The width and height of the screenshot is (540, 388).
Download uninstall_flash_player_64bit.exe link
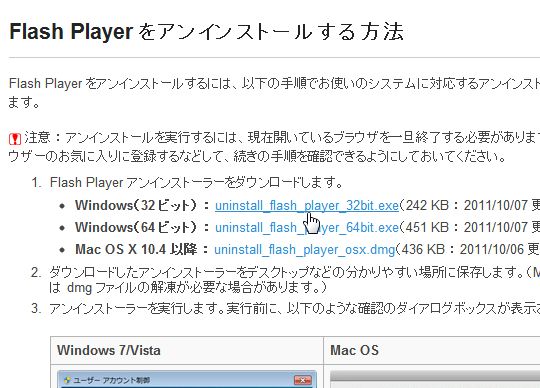click(307, 228)
